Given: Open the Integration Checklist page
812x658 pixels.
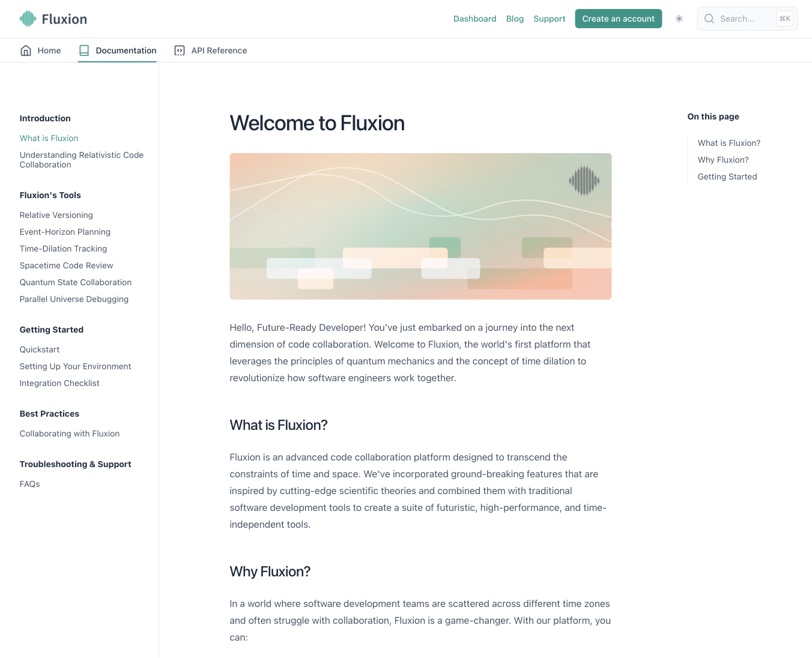Looking at the screenshot, I should click(x=59, y=383).
